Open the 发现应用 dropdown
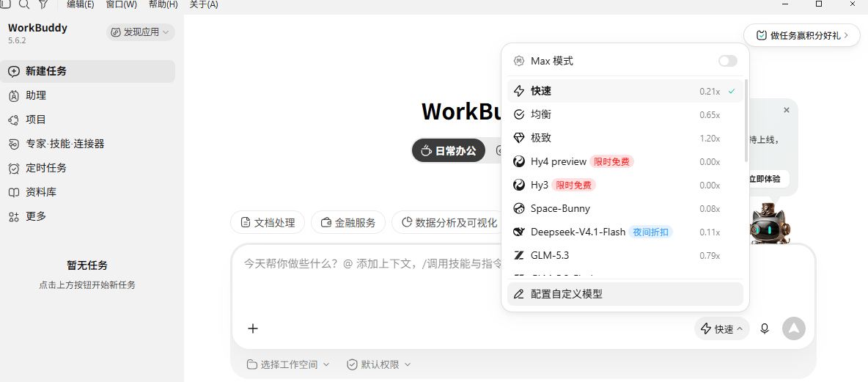 [x=141, y=33]
